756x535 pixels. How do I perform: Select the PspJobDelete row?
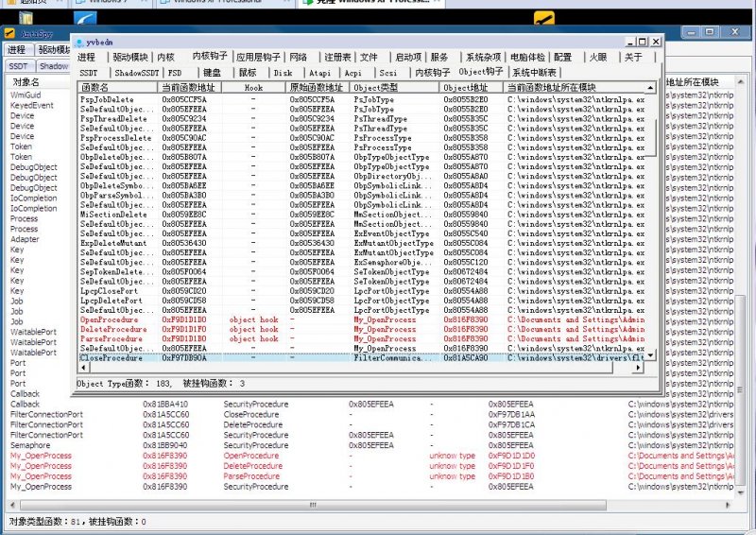pyautogui.click(x=362, y=100)
